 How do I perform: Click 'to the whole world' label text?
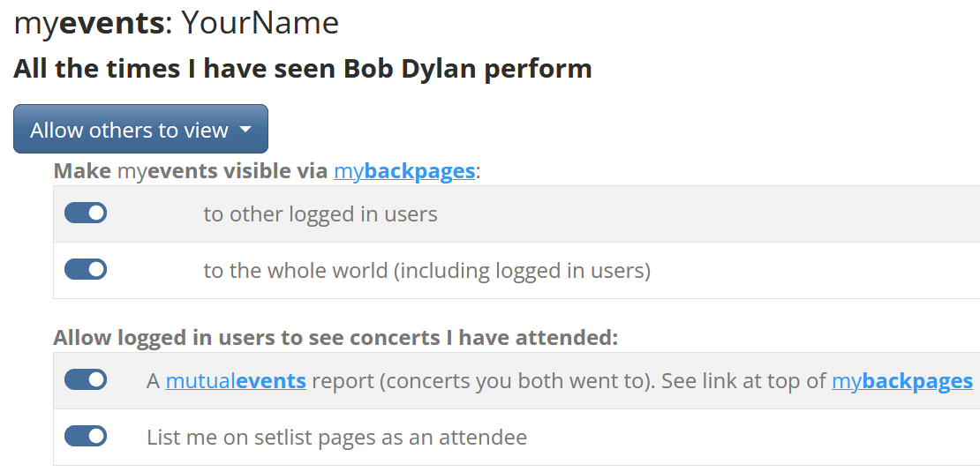point(296,271)
